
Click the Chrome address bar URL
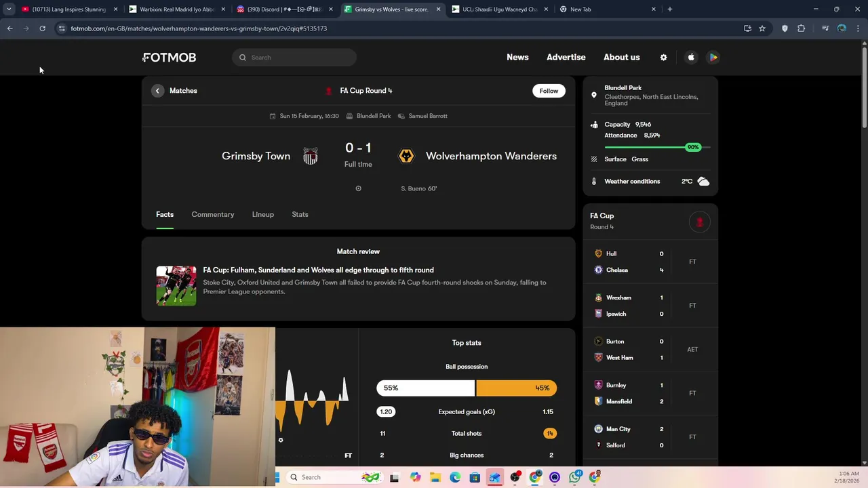tap(199, 28)
